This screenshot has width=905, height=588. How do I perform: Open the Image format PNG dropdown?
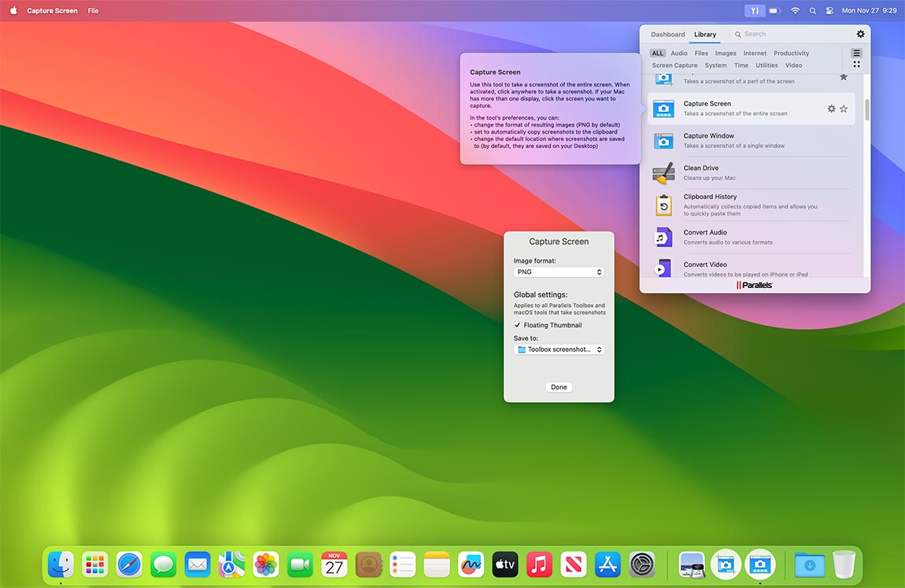[x=559, y=272]
